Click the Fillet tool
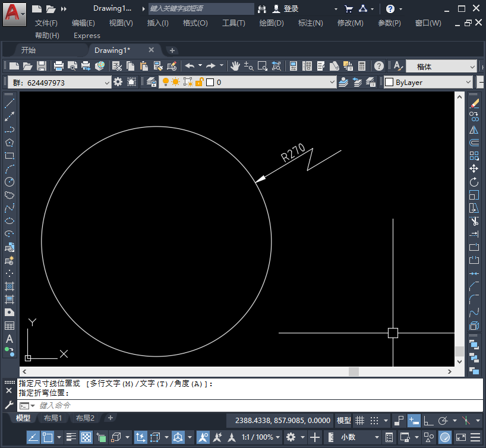 [474, 299]
